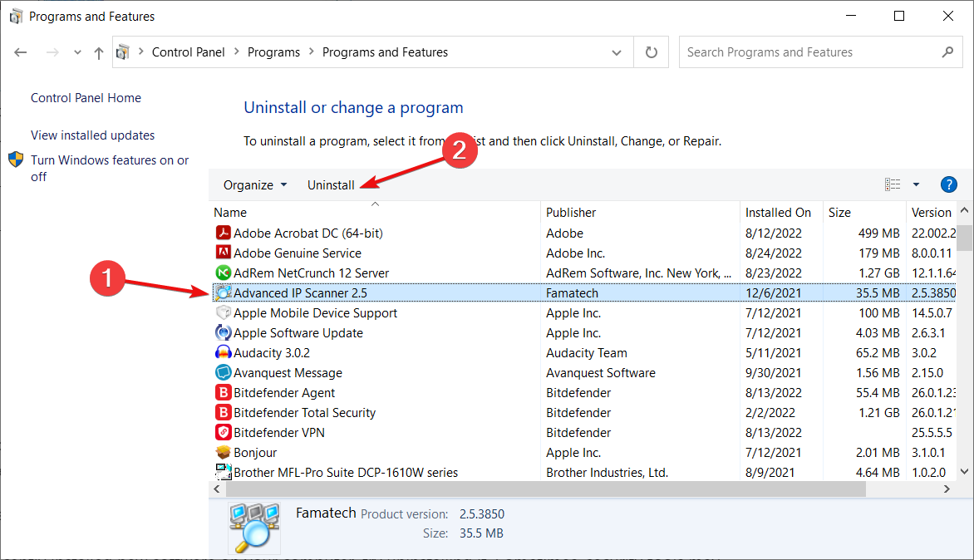Click the Avanquest Message icon
This screenshot has width=974, height=560.
click(223, 372)
